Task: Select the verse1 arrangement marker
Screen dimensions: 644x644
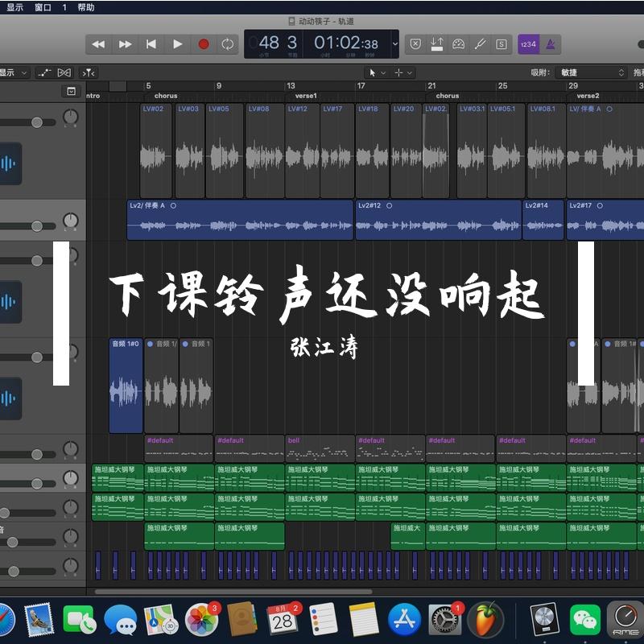Action: (x=306, y=96)
